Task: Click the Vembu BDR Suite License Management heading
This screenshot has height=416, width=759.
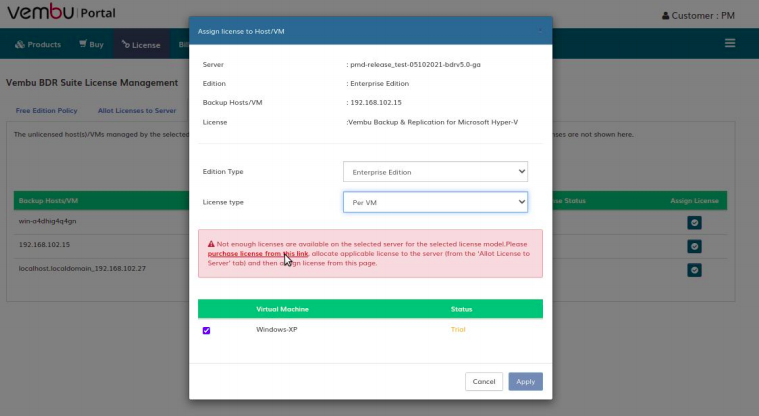Action: click(92, 83)
